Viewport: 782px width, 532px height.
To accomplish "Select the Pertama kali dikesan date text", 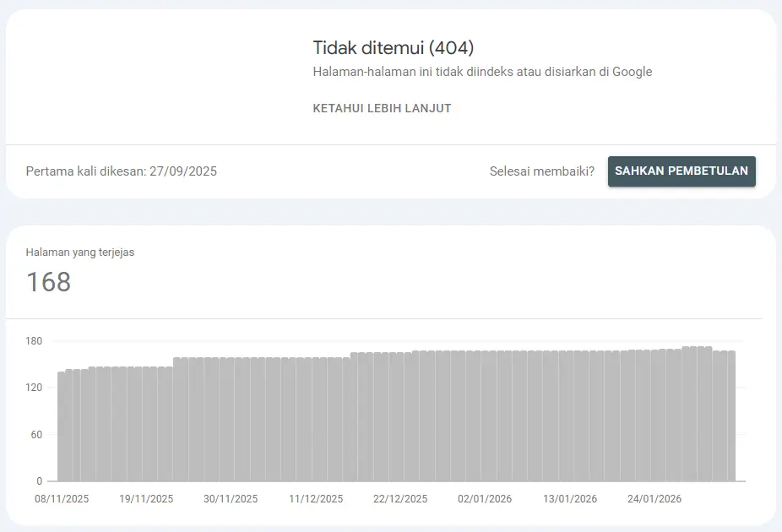I will 122,171.
